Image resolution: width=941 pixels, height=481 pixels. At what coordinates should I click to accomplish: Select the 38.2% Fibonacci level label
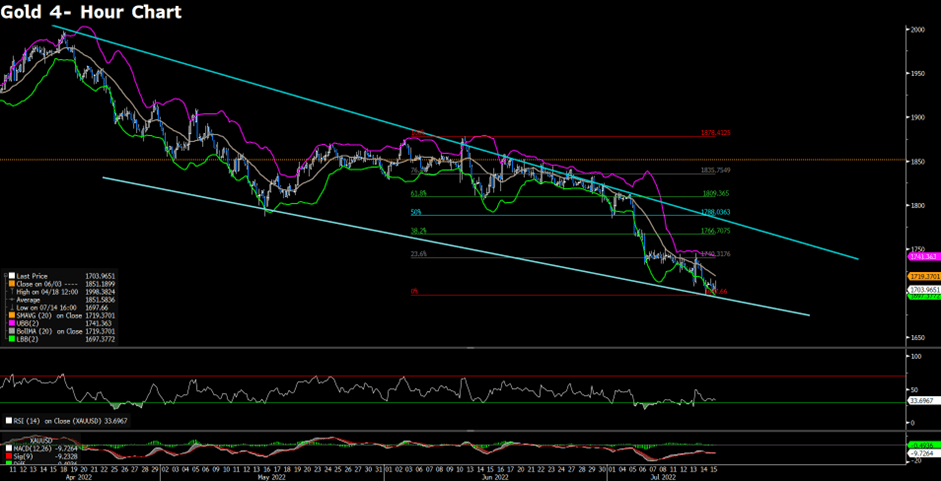click(417, 231)
